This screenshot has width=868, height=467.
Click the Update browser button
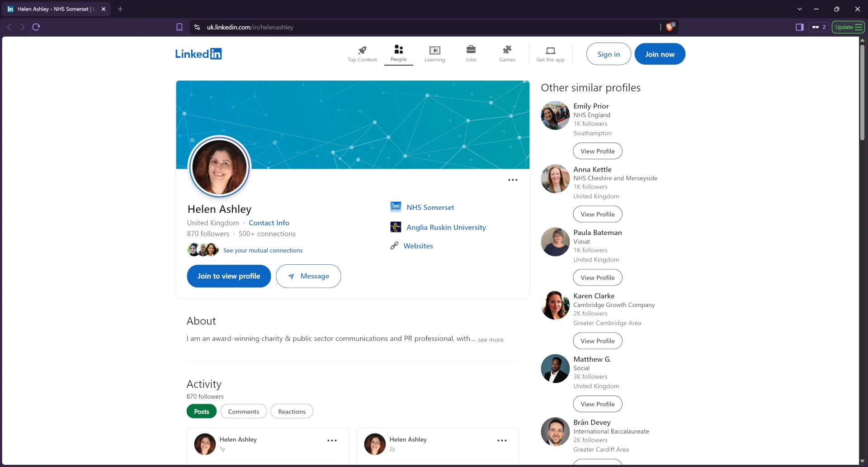click(848, 27)
